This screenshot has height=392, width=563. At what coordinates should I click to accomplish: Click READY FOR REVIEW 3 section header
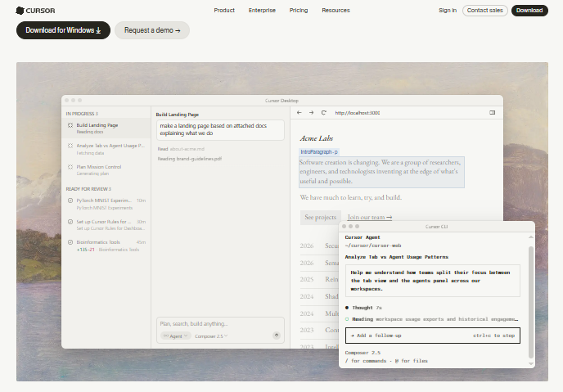coord(88,189)
